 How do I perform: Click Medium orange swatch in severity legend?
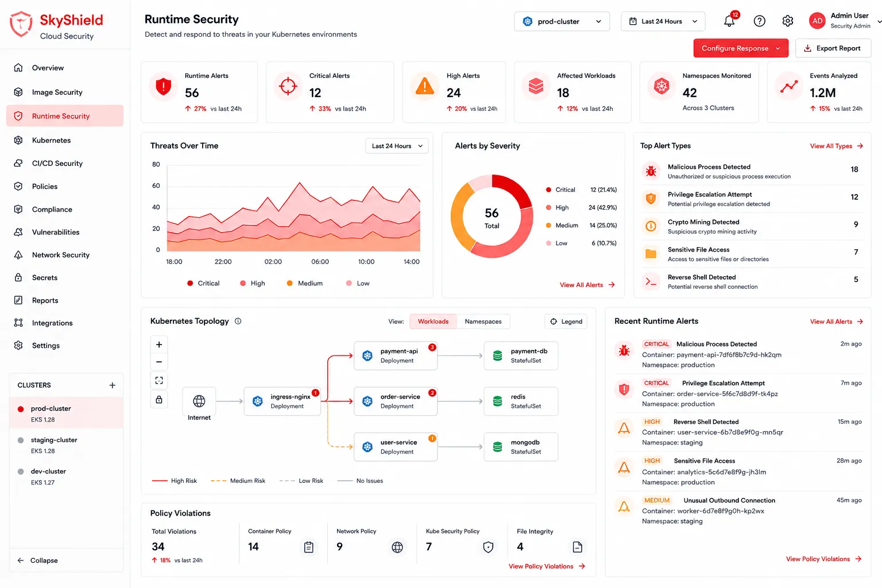(x=549, y=225)
